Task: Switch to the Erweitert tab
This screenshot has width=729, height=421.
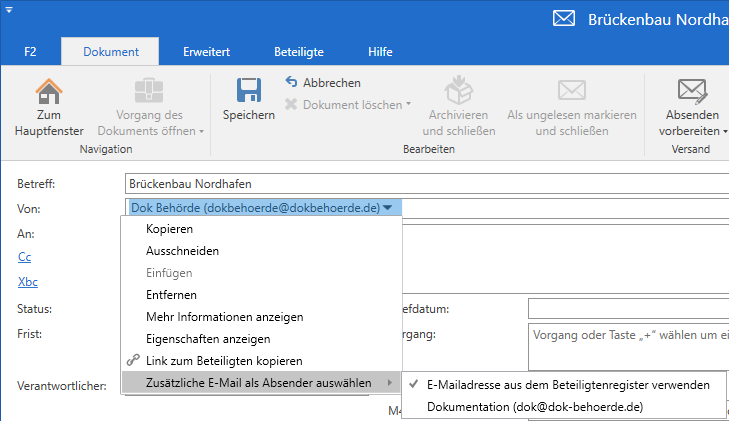Action: (x=206, y=51)
